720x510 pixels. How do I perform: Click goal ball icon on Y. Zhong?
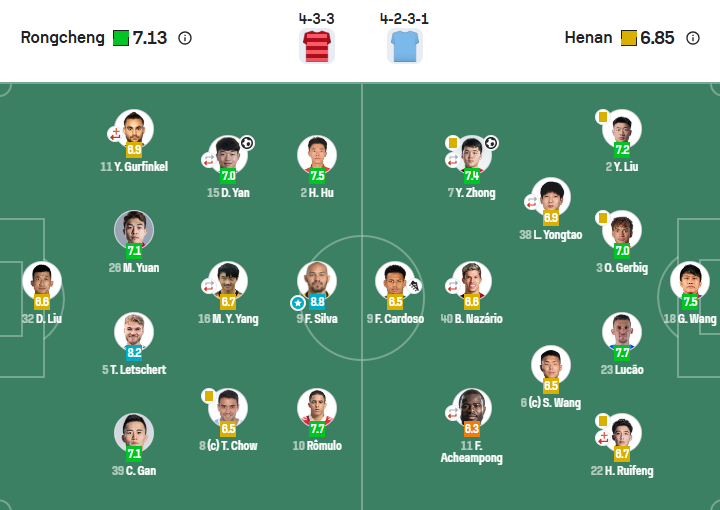[491, 143]
